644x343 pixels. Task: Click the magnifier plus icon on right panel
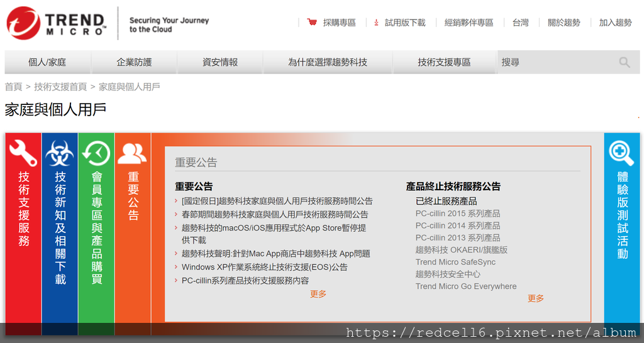click(621, 153)
